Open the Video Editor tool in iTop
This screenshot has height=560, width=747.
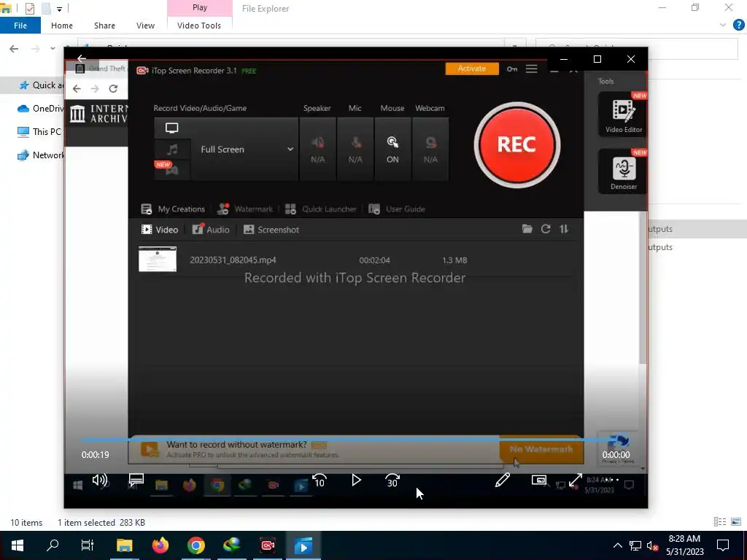point(623,114)
